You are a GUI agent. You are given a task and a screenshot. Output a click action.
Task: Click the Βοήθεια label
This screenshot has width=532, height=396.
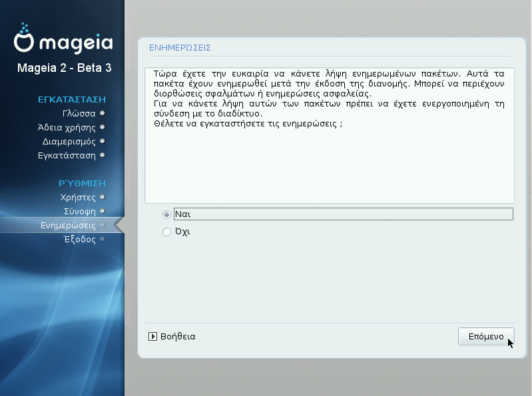(x=178, y=336)
